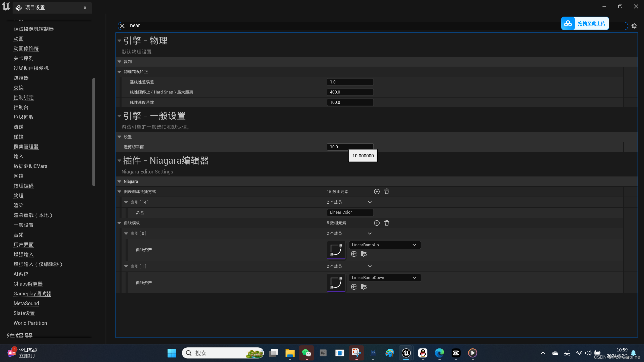Viewport: 644px width, 362px height.
Task: Click the add element button for 图表创建快捷方式
Action: point(376,191)
